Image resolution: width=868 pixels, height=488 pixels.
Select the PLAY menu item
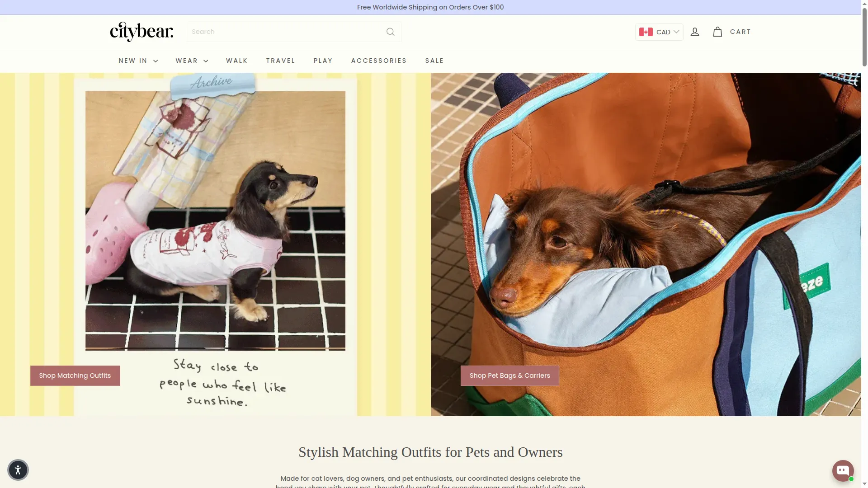323,61
